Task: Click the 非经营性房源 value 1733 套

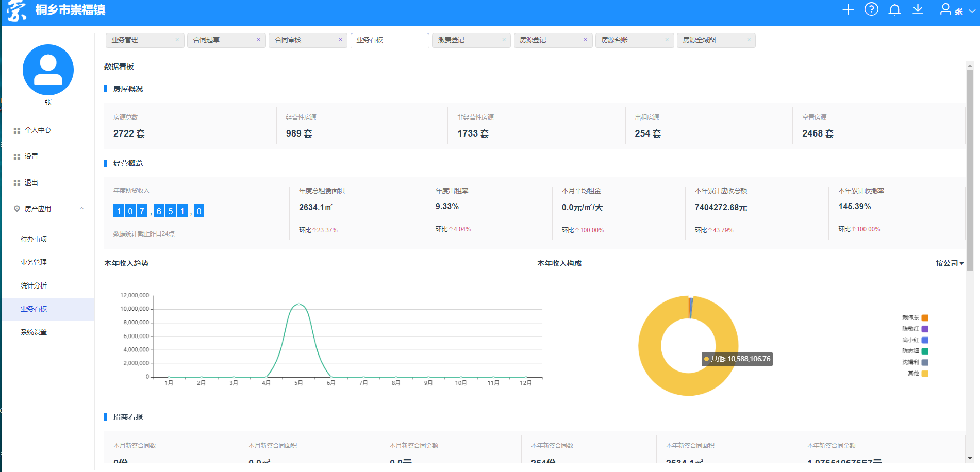Action: (x=473, y=133)
